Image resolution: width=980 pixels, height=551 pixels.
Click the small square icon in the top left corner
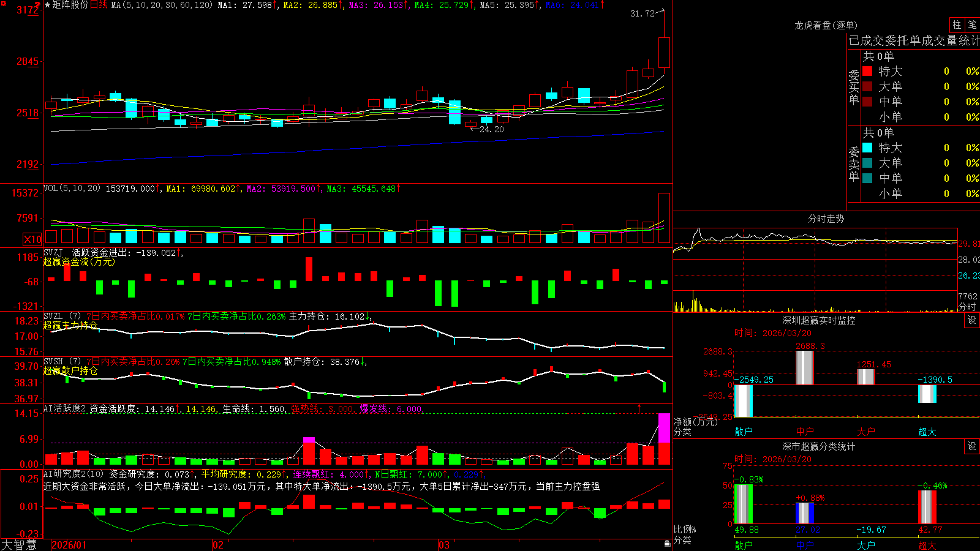click(2, 3)
